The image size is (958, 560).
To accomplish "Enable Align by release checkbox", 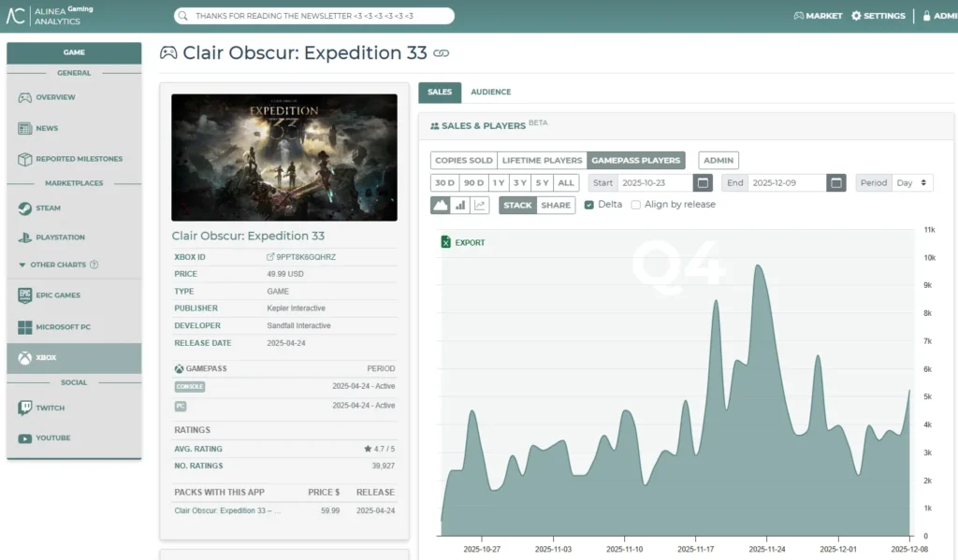I will (636, 205).
